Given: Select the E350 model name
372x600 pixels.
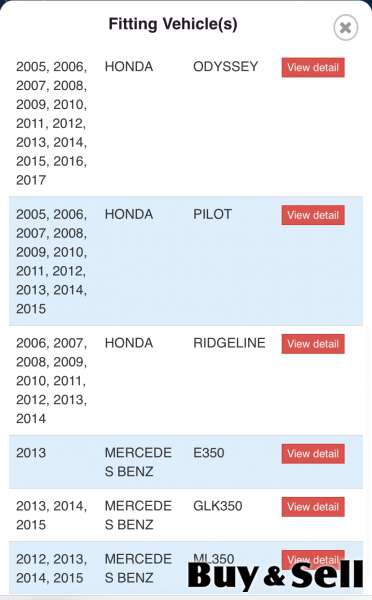Looking at the screenshot, I should pos(209,453).
